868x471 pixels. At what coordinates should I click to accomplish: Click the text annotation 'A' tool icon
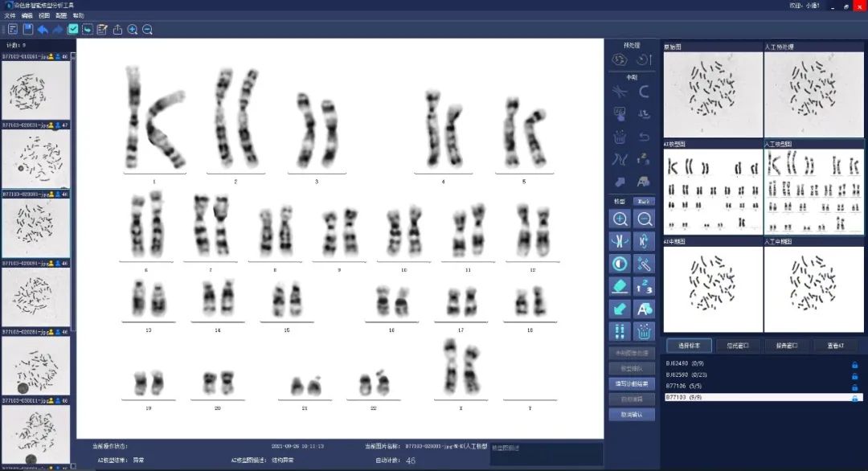644,309
